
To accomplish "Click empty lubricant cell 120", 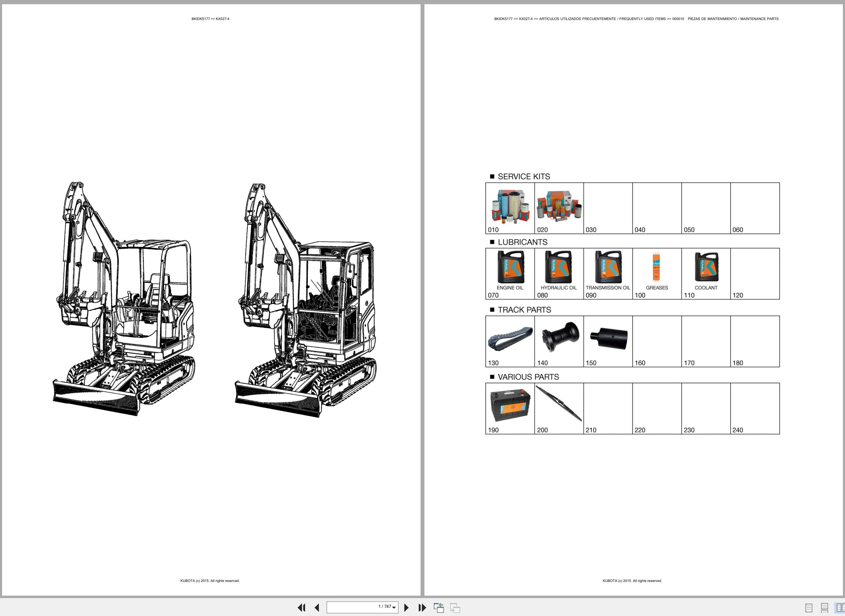I will point(755,274).
